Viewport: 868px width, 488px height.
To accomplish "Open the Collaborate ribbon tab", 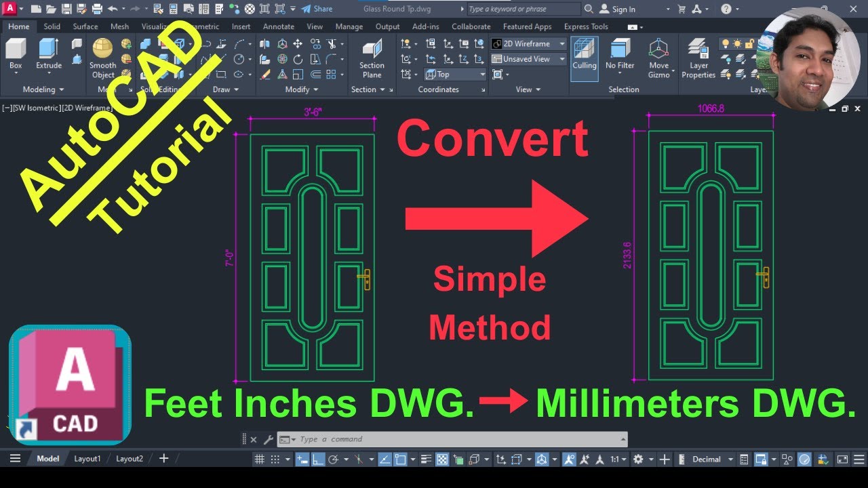I will (471, 26).
